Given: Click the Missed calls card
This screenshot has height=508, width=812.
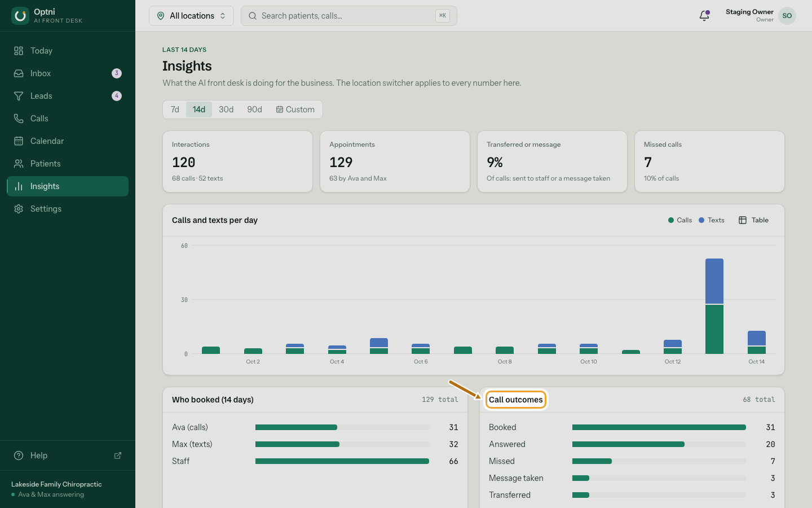Looking at the screenshot, I should tap(709, 161).
